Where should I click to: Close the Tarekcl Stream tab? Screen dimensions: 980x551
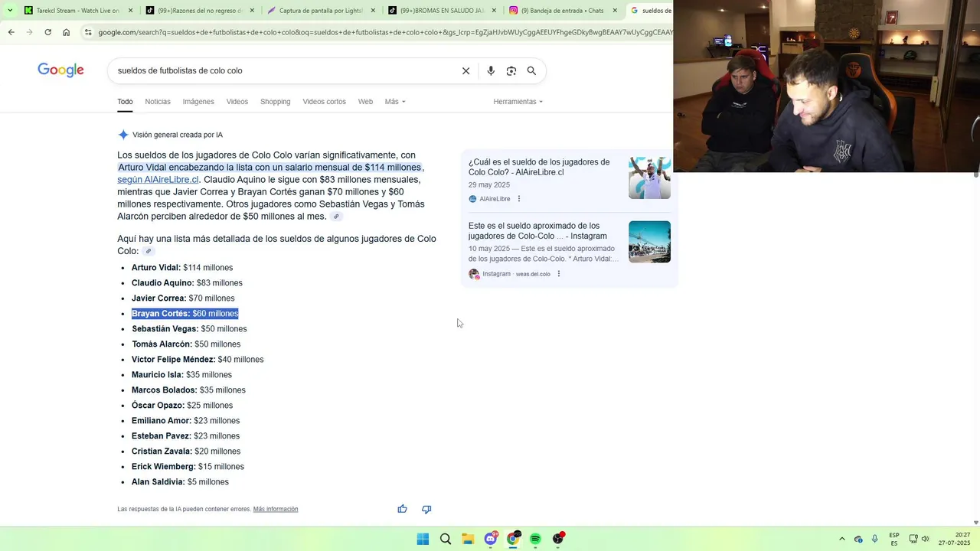(131, 11)
